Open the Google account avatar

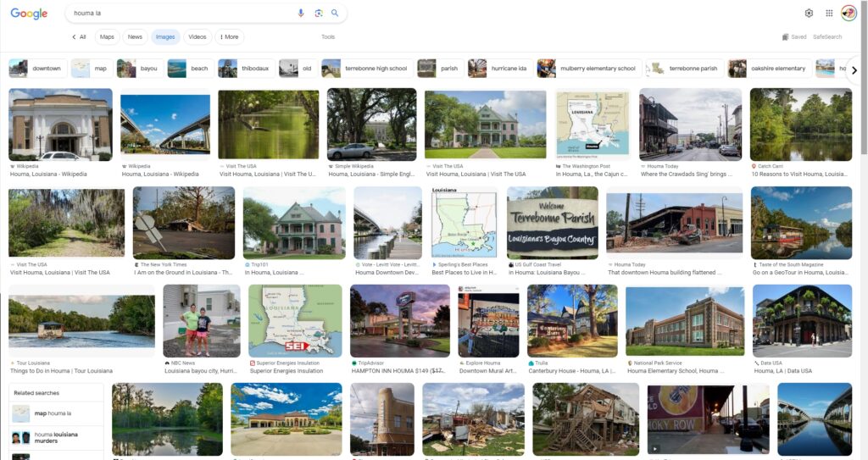(849, 13)
